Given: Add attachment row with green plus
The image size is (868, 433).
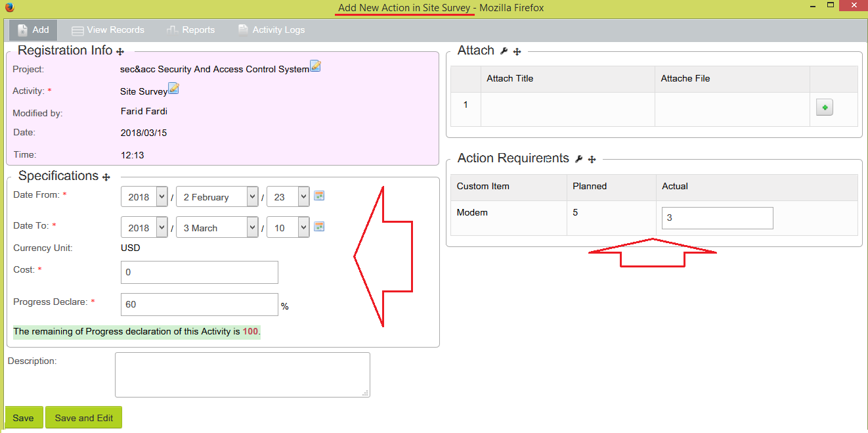Looking at the screenshot, I should 825,108.
